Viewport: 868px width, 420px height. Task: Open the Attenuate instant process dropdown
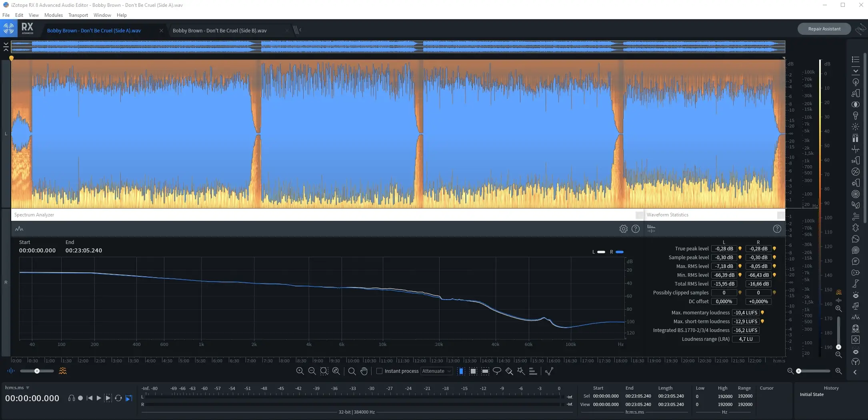[437, 371]
